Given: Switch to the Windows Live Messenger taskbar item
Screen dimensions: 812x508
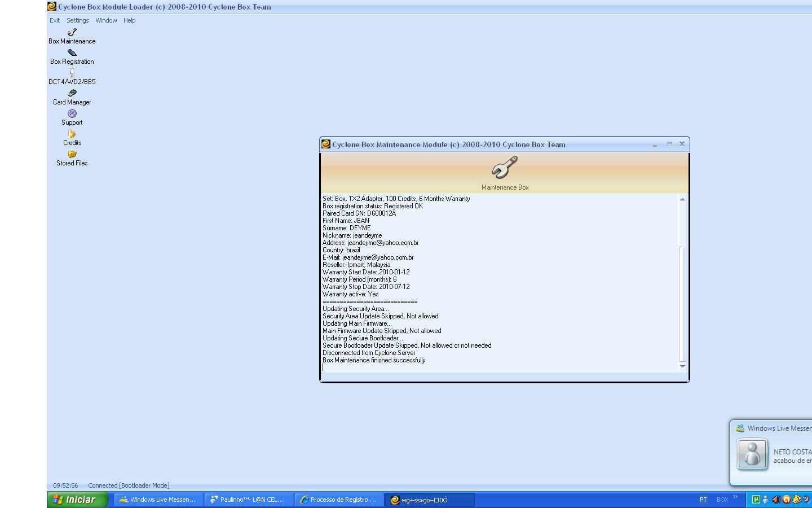Looking at the screenshot, I should tap(158, 500).
